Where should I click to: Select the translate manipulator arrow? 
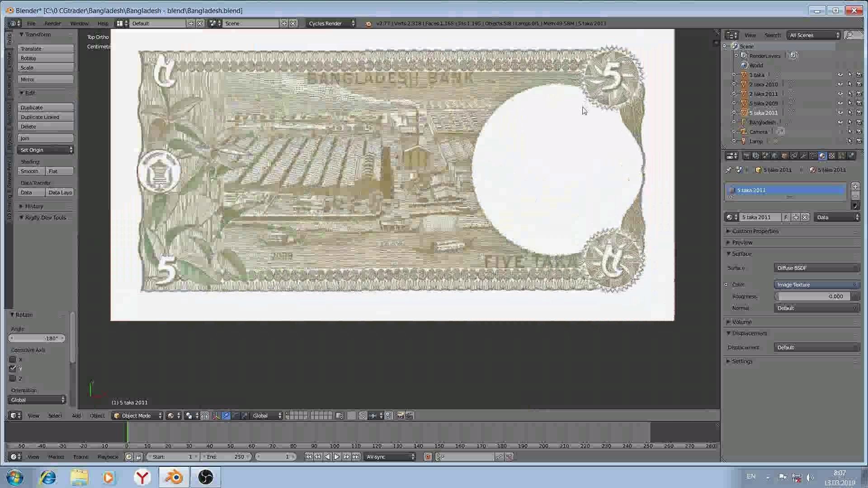[226, 416]
